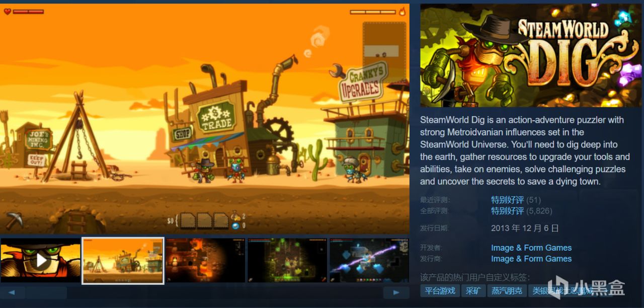Image resolution: width=644 pixels, height=308 pixels.
Task: View the green underground map thumbnail
Action: (x=287, y=260)
